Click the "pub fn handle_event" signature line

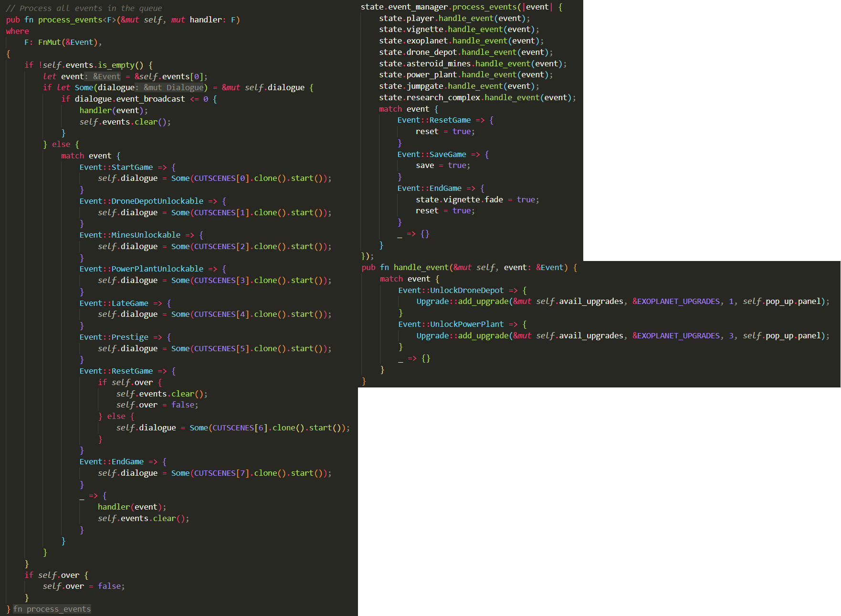(x=469, y=267)
